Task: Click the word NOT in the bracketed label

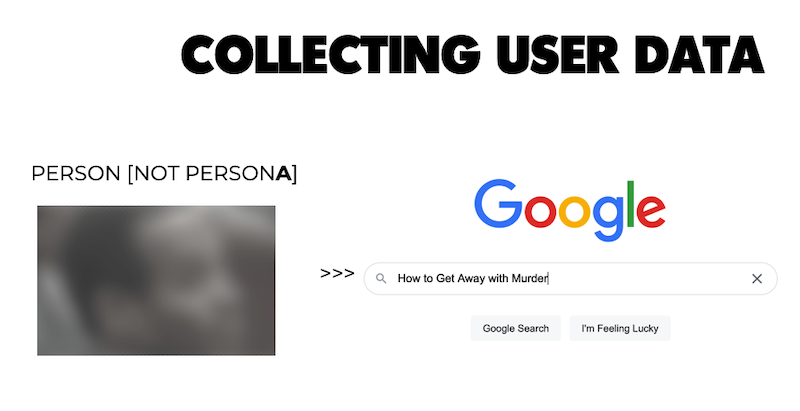Action: (156, 173)
